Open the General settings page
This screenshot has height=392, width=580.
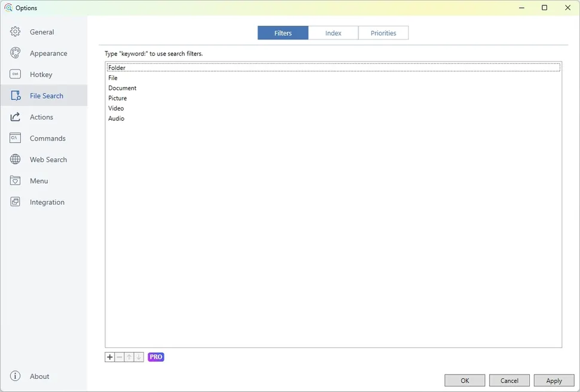[x=15, y=32]
